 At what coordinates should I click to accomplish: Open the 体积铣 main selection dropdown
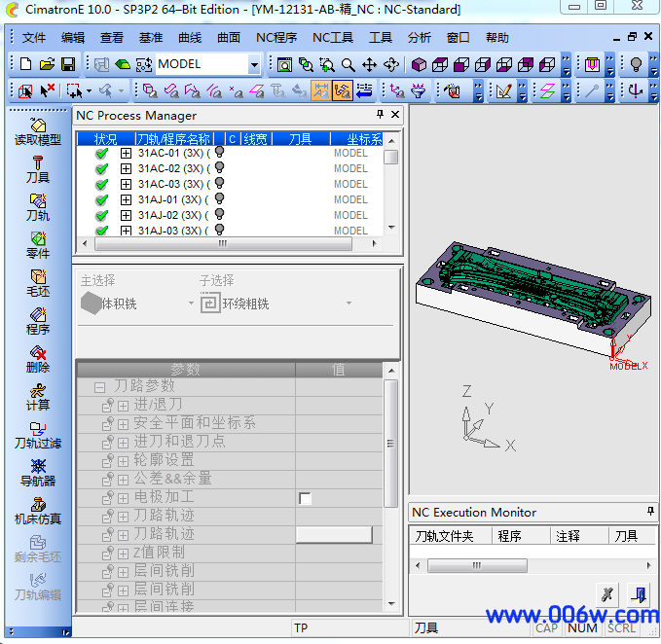click(191, 304)
